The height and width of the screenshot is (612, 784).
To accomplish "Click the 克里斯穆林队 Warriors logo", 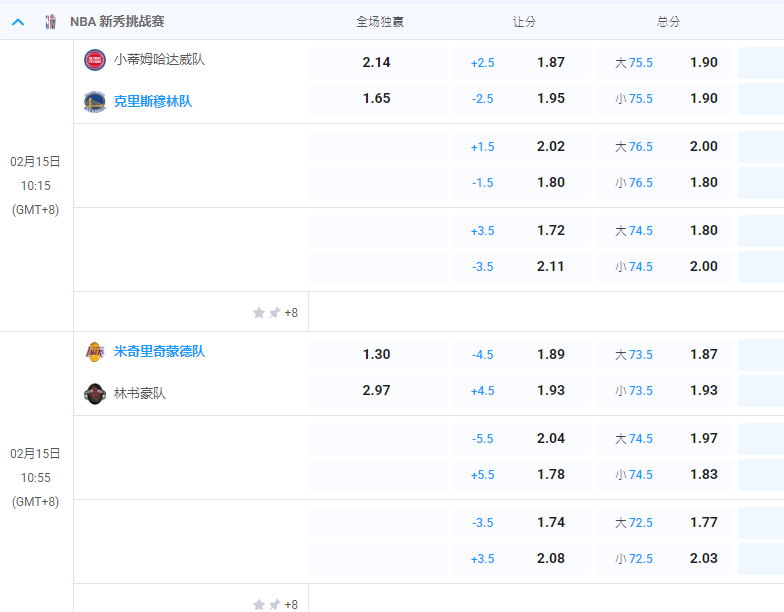I will click(x=94, y=102).
